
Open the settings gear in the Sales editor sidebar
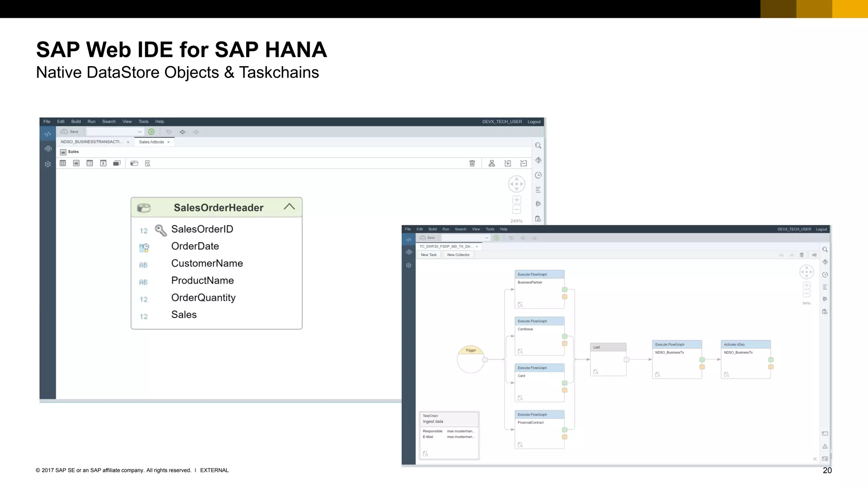(48, 164)
